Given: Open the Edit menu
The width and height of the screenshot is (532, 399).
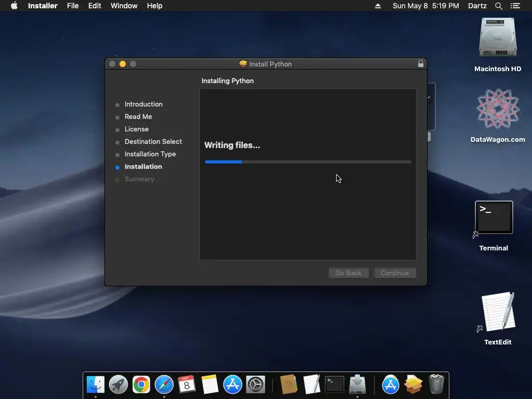Looking at the screenshot, I should tap(95, 6).
